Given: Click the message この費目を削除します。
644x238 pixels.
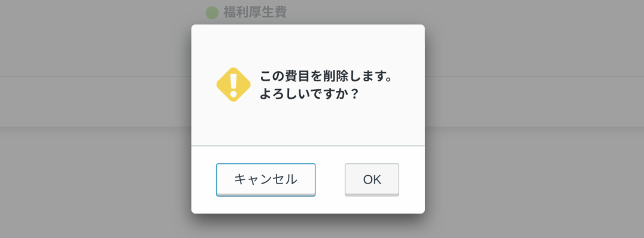Looking at the screenshot, I should [326, 77].
